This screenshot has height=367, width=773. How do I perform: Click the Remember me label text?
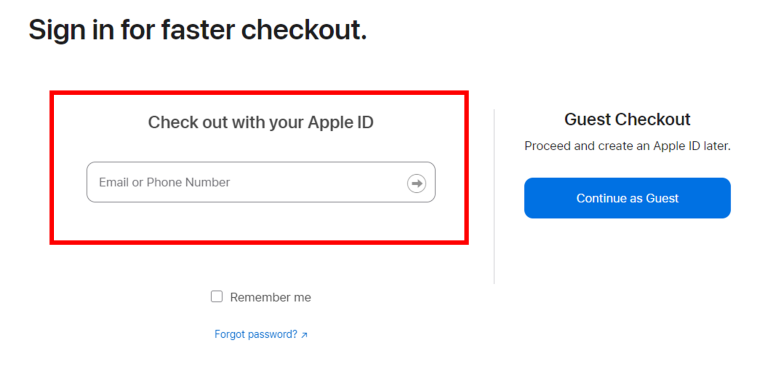(270, 297)
